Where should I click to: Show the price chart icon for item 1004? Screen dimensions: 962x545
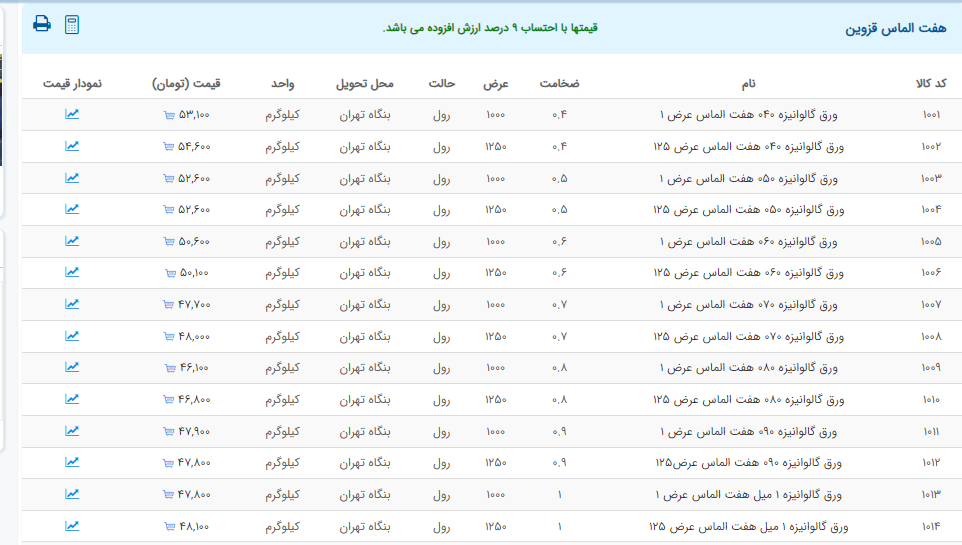tap(72, 209)
